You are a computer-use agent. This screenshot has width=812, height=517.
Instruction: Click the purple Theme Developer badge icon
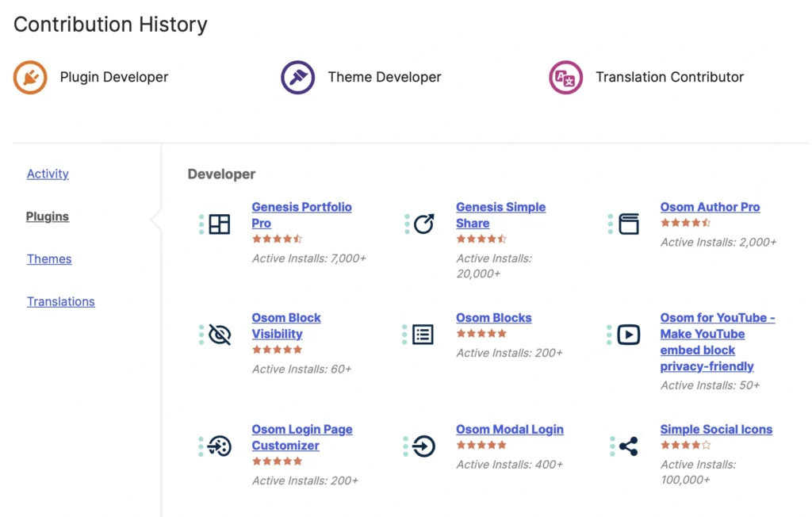click(x=298, y=78)
